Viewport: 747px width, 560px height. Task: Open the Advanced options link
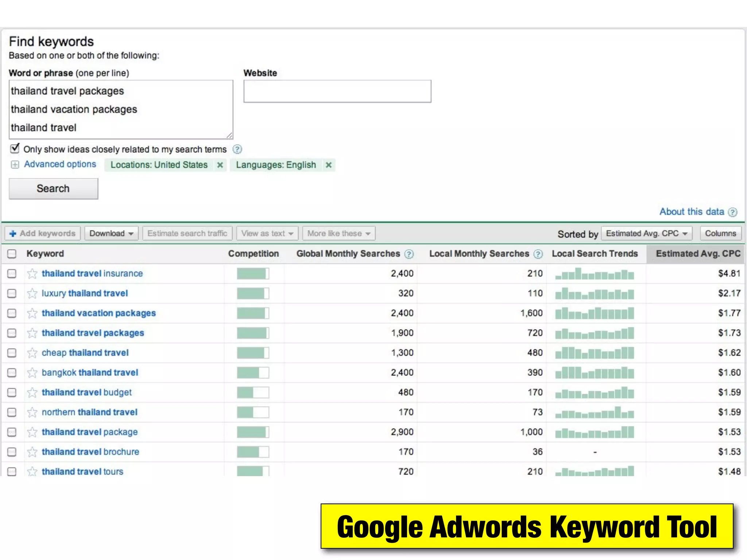tap(60, 164)
